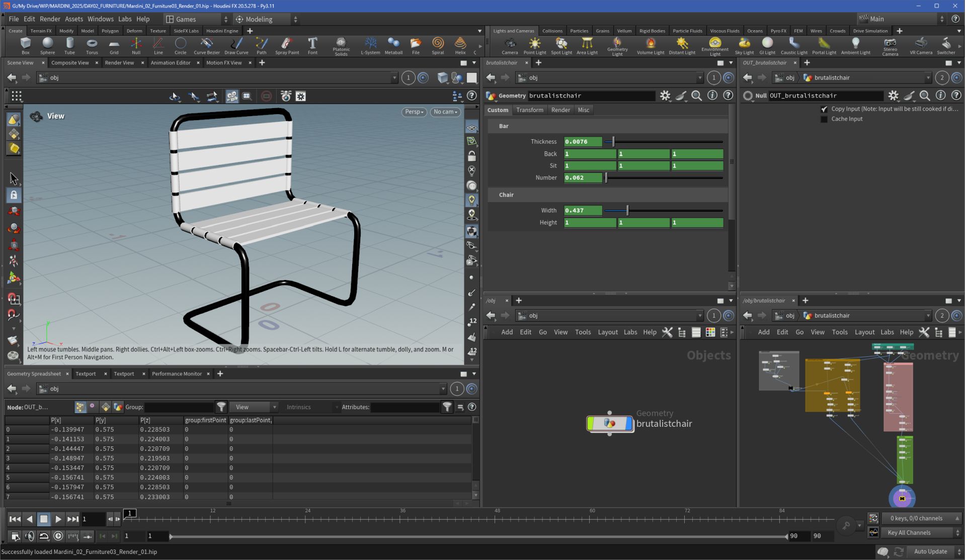Open the No cam camera dropdown

[445, 112]
